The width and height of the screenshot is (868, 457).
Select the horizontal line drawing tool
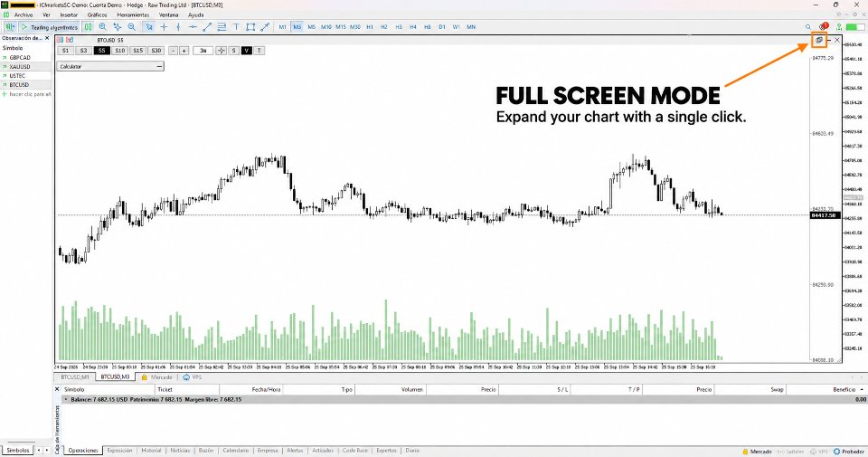(193, 26)
